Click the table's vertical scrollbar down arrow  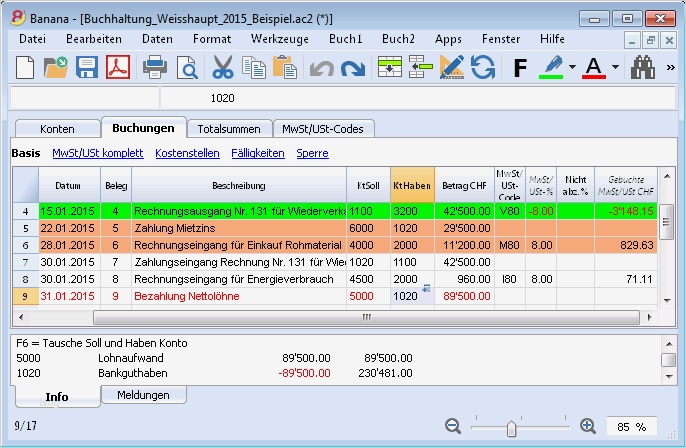point(667,301)
